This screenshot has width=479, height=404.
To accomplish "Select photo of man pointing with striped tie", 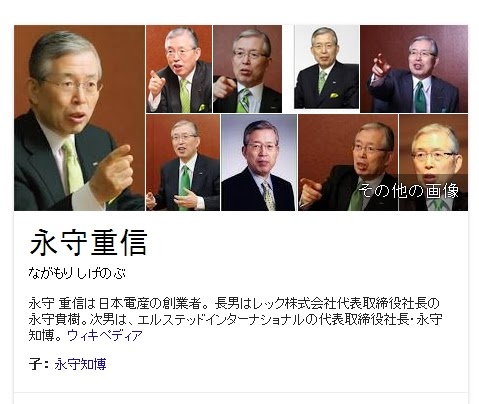I will coord(247,69).
